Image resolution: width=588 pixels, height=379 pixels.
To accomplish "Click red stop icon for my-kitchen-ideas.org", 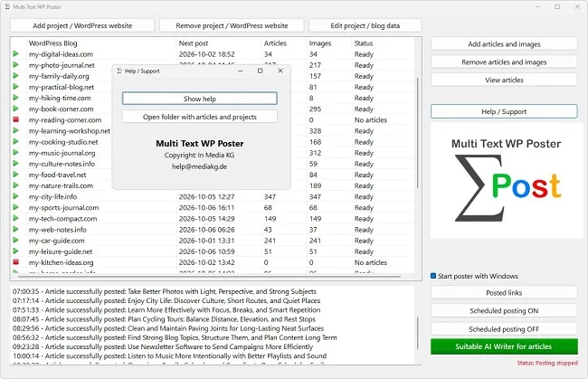I will pos(15,262).
